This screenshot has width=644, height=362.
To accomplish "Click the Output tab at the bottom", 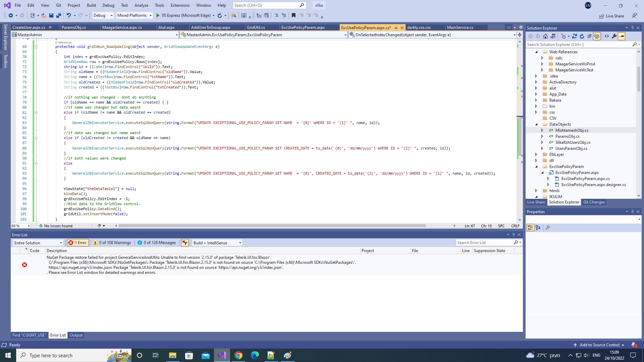I will [76, 335].
